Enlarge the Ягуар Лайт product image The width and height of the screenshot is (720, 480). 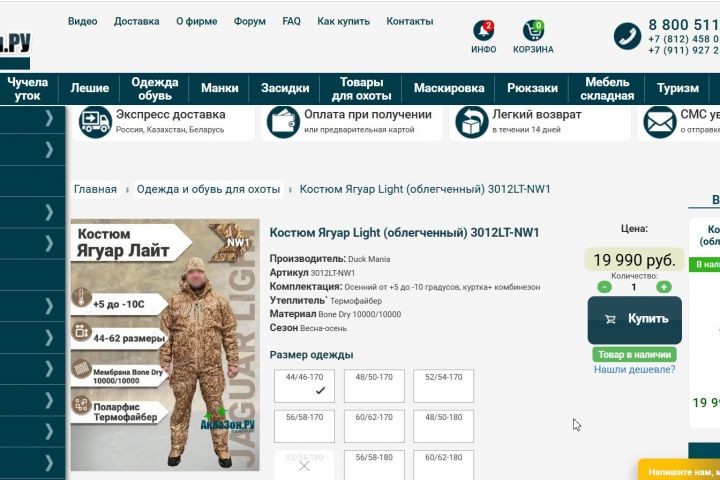pyautogui.click(x=165, y=344)
